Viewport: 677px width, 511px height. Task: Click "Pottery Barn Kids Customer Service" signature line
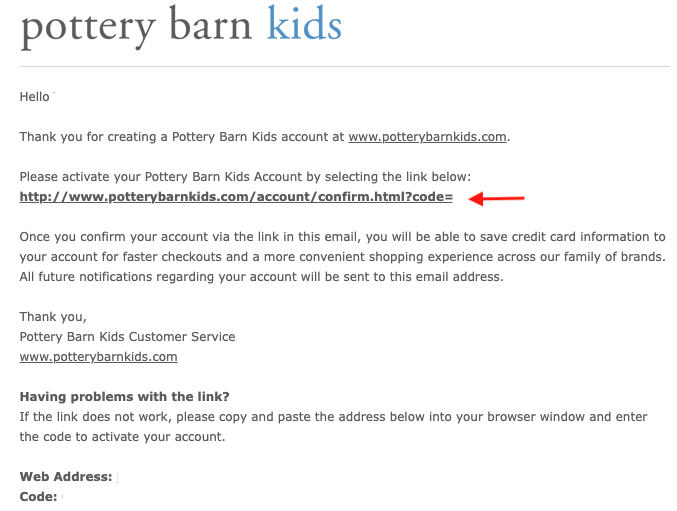(127, 337)
